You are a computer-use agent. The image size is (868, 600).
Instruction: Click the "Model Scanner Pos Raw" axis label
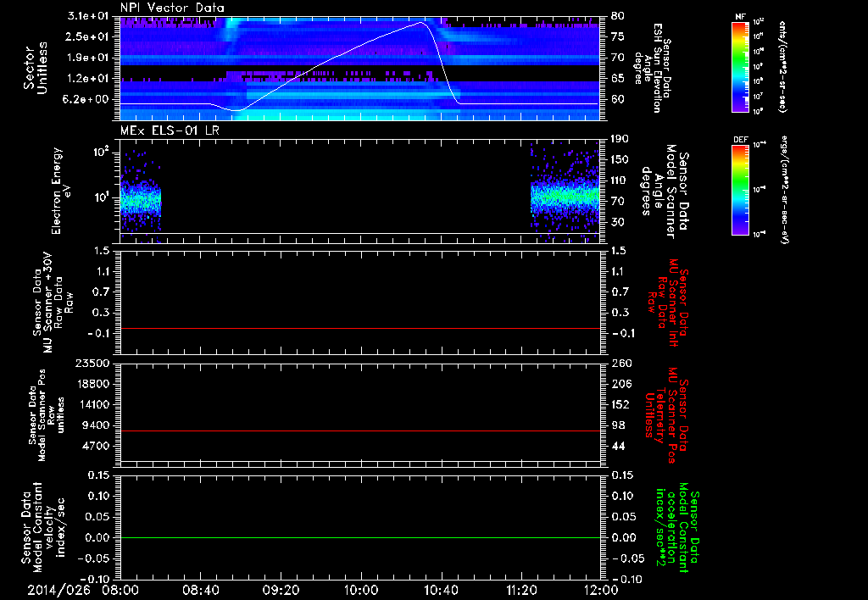(x=47, y=415)
